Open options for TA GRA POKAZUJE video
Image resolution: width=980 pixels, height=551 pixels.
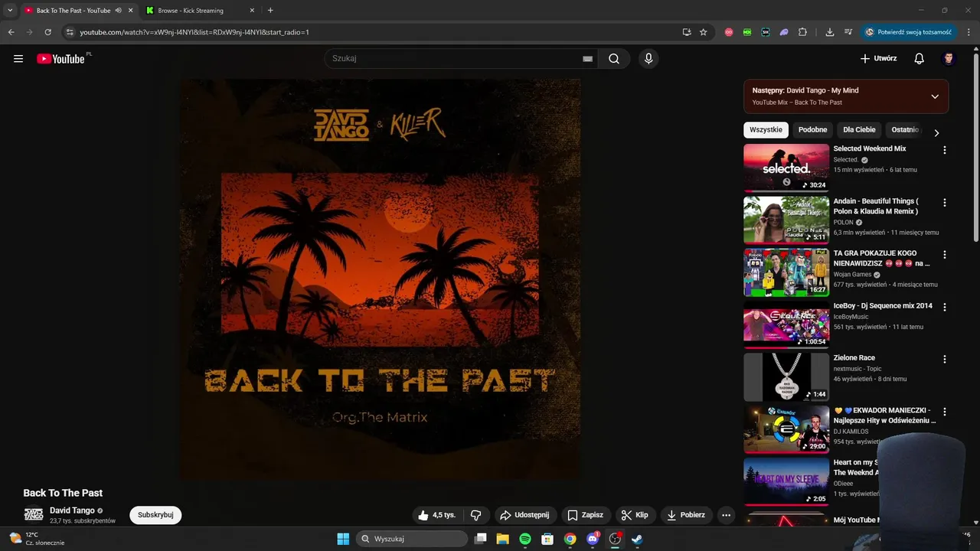click(x=944, y=255)
